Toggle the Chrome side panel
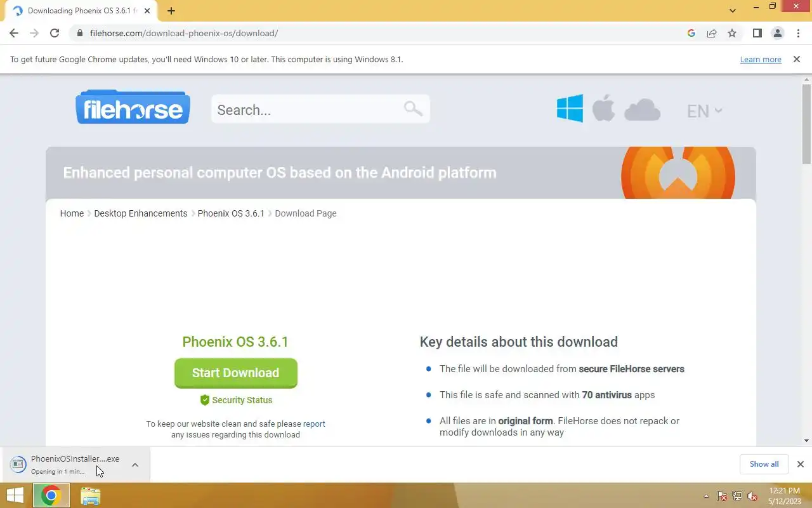This screenshot has height=508, width=812. [x=757, y=33]
